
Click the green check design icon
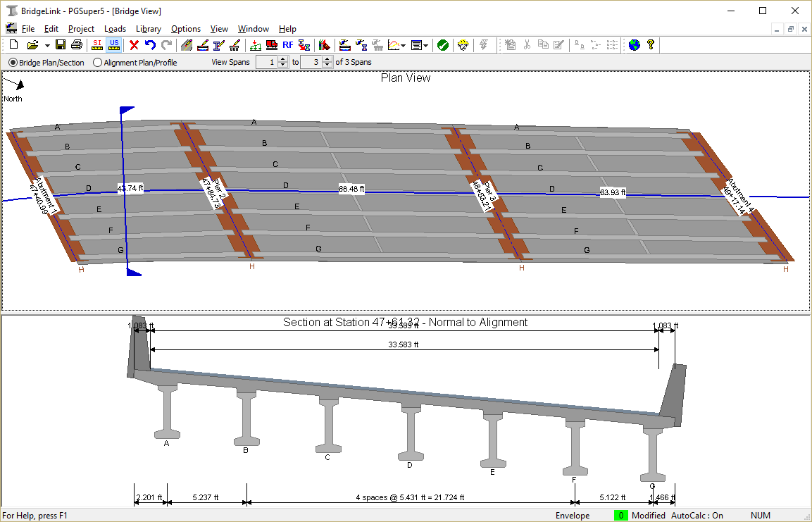[x=443, y=44]
